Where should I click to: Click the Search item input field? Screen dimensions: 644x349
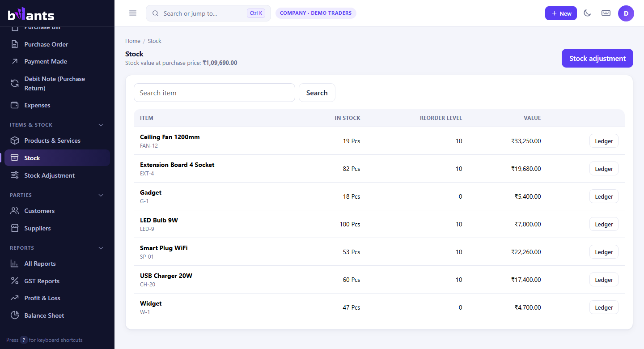214,93
